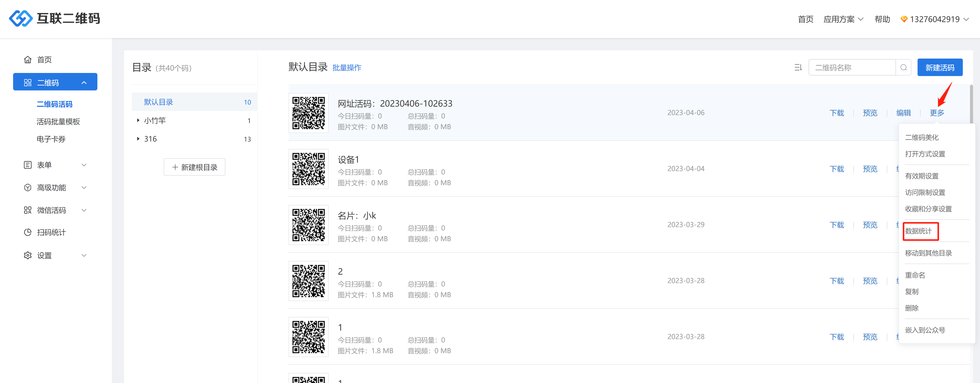The width and height of the screenshot is (980, 383).
Task: Click the 互联二维码 logo icon
Action: (x=21, y=18)
